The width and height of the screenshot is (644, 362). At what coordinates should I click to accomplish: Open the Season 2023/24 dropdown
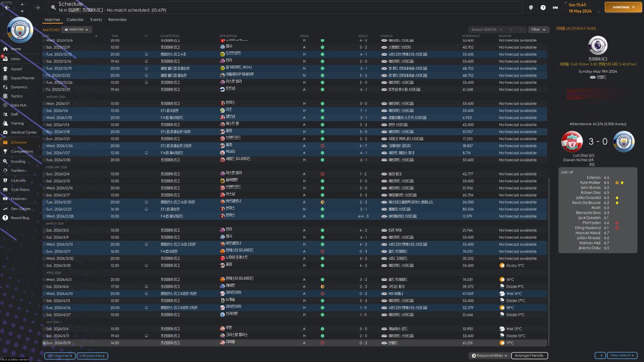pyautogui.click(x=486, y=30)
